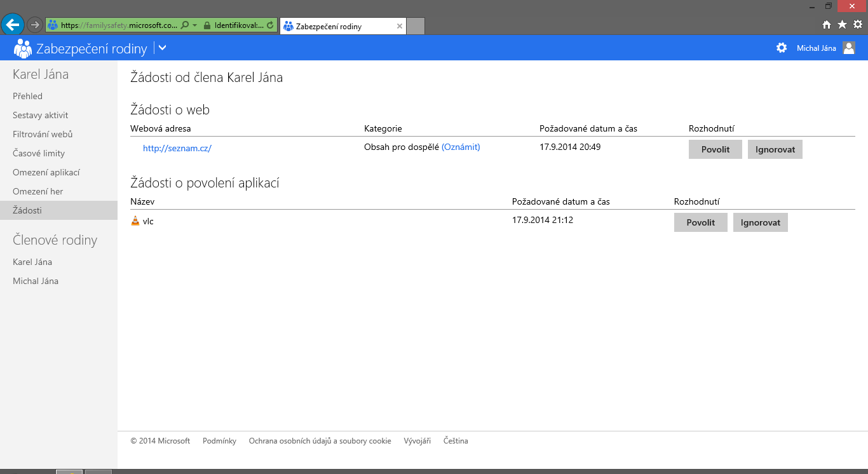Click the settings gear in the blue header
The width and height of the screenshot is (868, 474).
pos(782,48)
